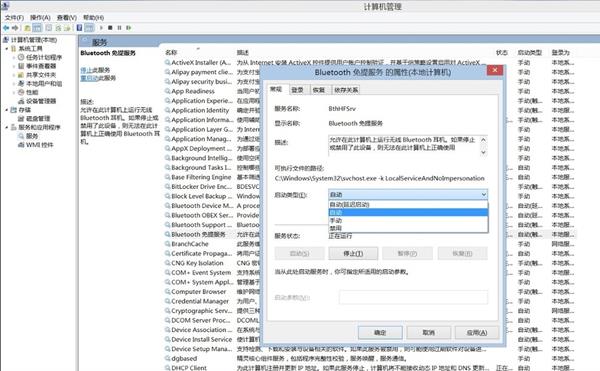Click the description box scroll up arrow
The width and height of the screenshot is (600, 371).
[483, 140]
